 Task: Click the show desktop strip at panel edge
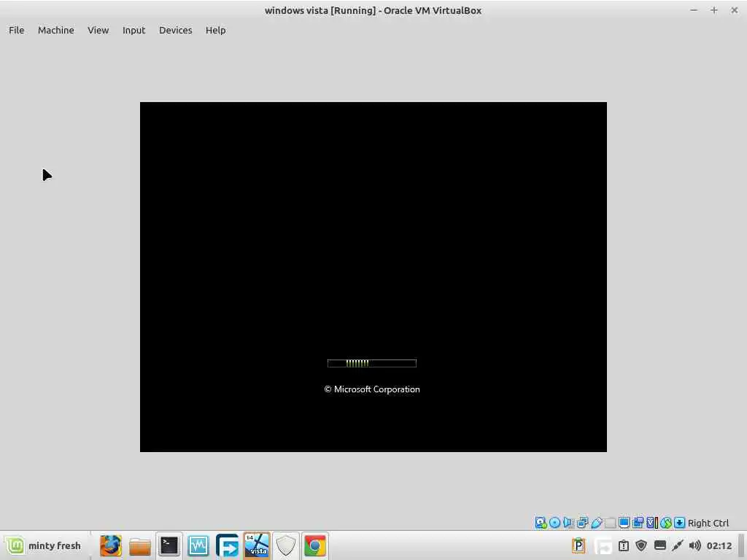pos(741,545)
